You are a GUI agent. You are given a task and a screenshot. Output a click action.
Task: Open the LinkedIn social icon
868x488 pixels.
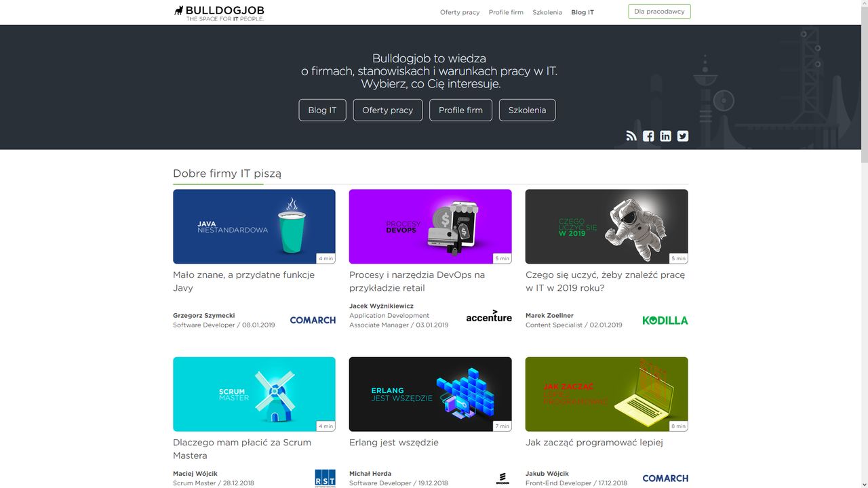click(665, 136)
